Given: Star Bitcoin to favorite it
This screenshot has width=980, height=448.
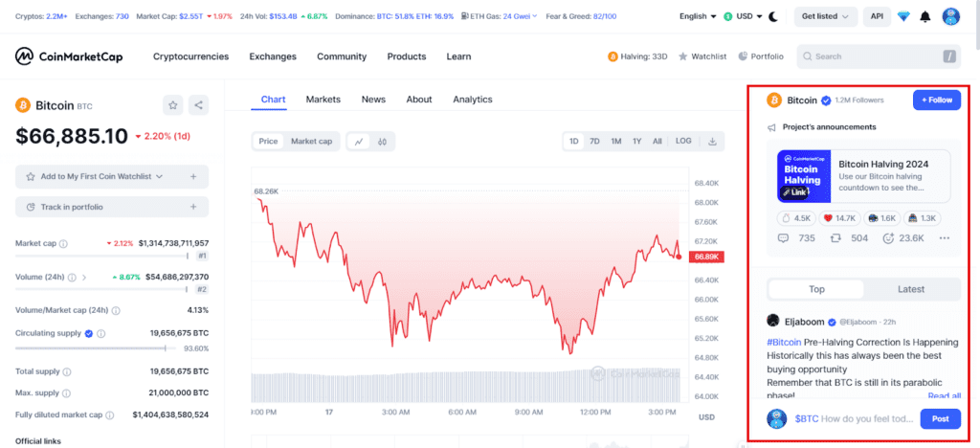Looking at the screenshot, I should (x=173, y=105).
